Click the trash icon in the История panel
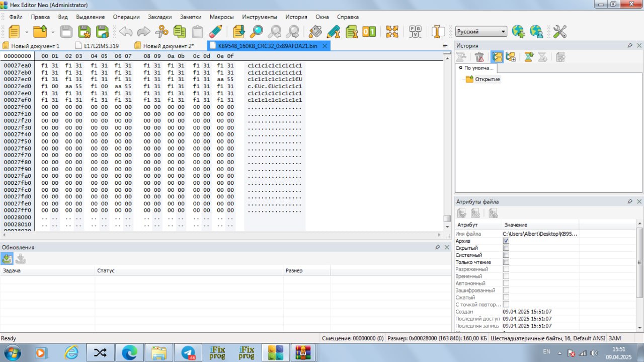644x362 pixels. click(x=479, y=57)
